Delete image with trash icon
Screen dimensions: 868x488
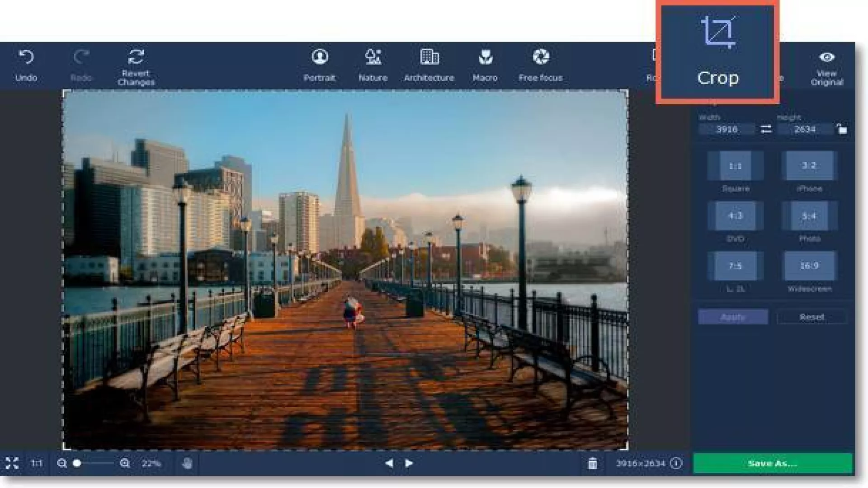coord(592,463)
